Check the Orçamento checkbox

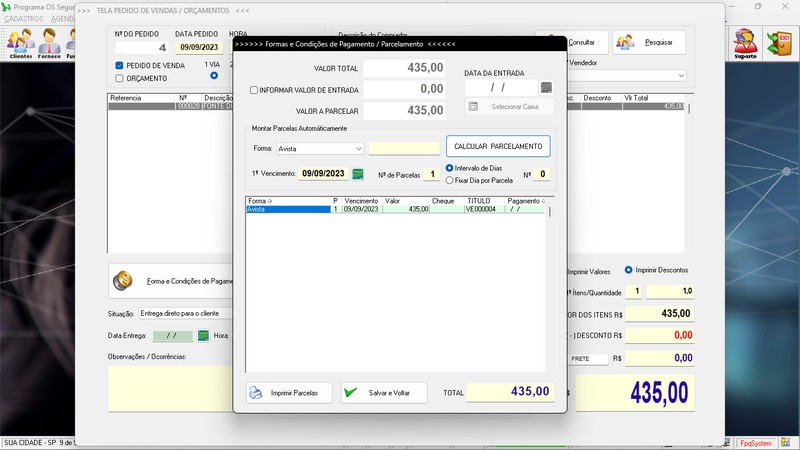[119, 79]
